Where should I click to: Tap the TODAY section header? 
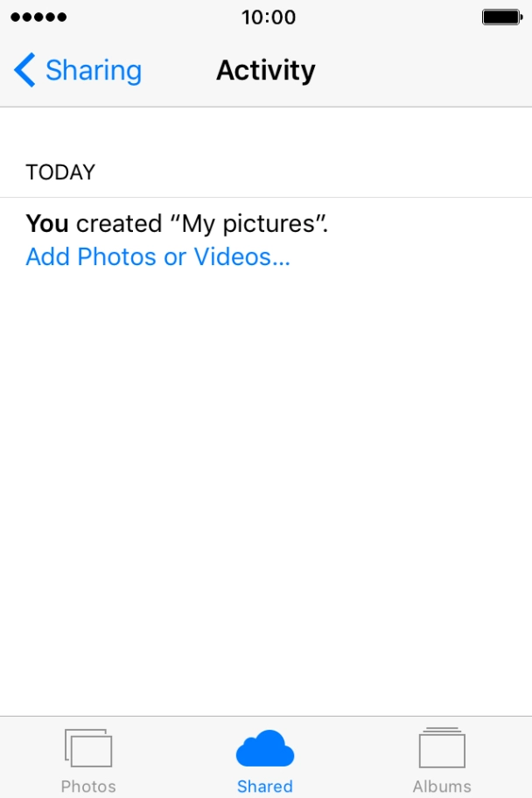coord(59,172)
